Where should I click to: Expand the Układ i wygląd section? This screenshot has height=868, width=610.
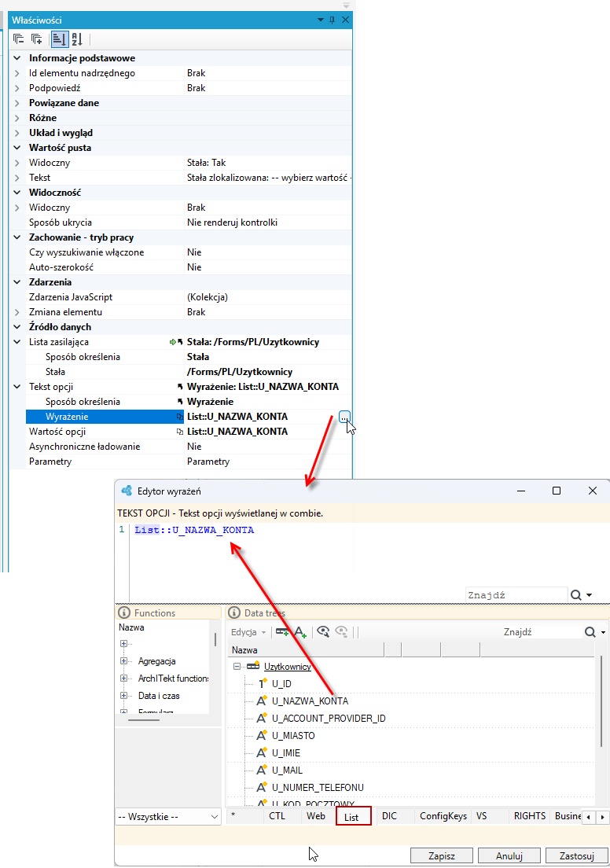[x=17, y=133]
